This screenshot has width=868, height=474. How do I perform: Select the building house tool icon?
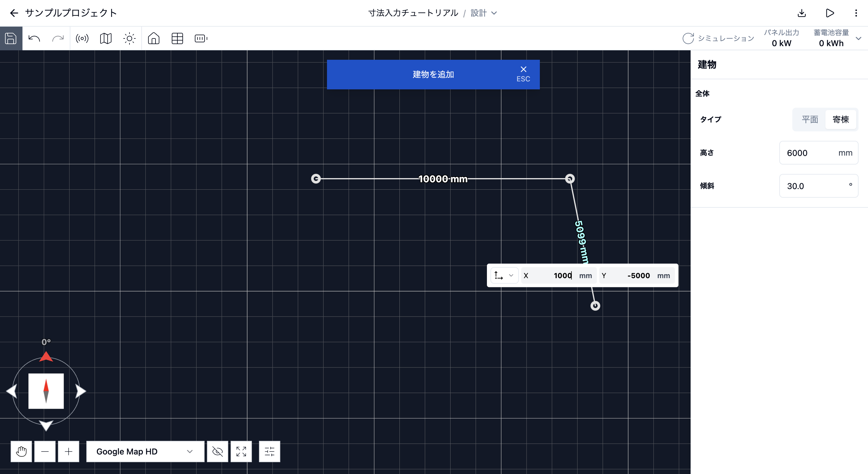pos(154,38)
